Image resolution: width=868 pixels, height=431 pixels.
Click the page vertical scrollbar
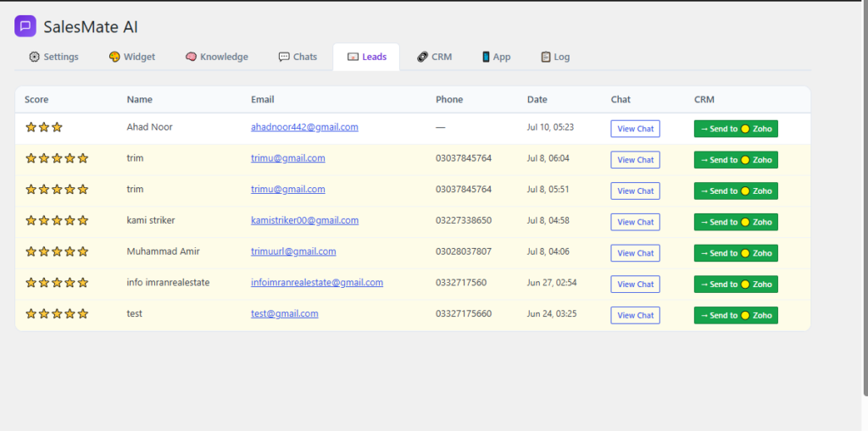[865, 197]
